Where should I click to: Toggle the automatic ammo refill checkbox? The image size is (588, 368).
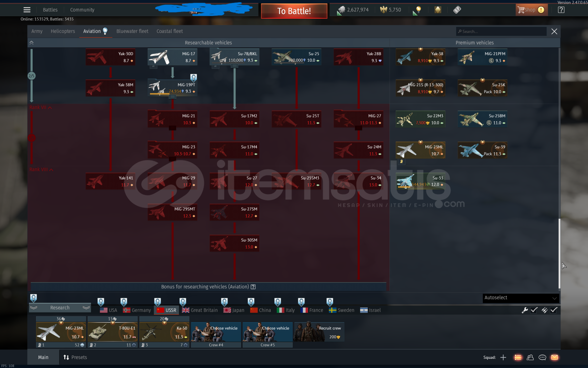pos(554,310)
